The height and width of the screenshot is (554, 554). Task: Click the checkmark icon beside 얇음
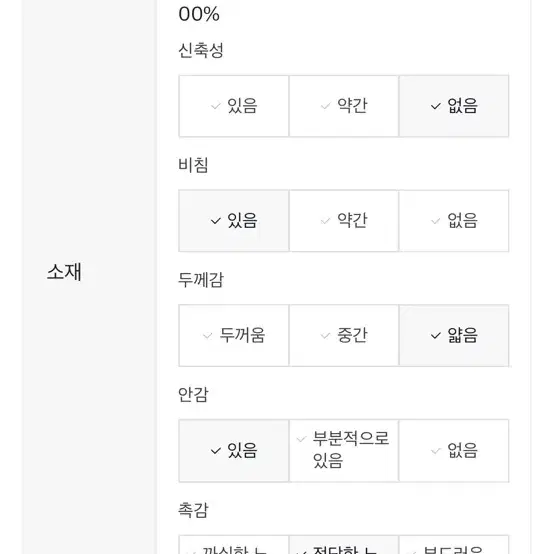tap(436, 336)
